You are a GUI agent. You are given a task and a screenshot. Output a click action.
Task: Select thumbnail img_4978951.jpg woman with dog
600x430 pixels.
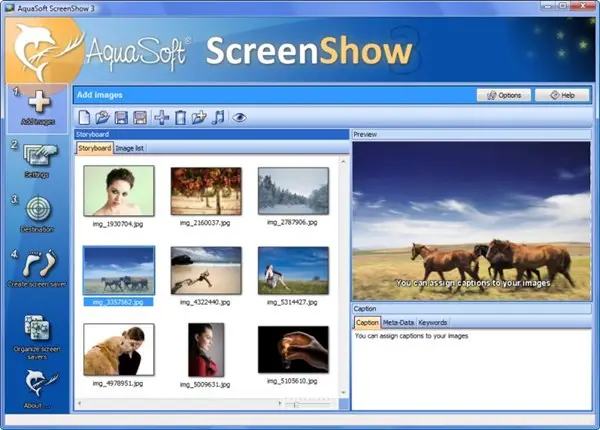coord(119,349)
